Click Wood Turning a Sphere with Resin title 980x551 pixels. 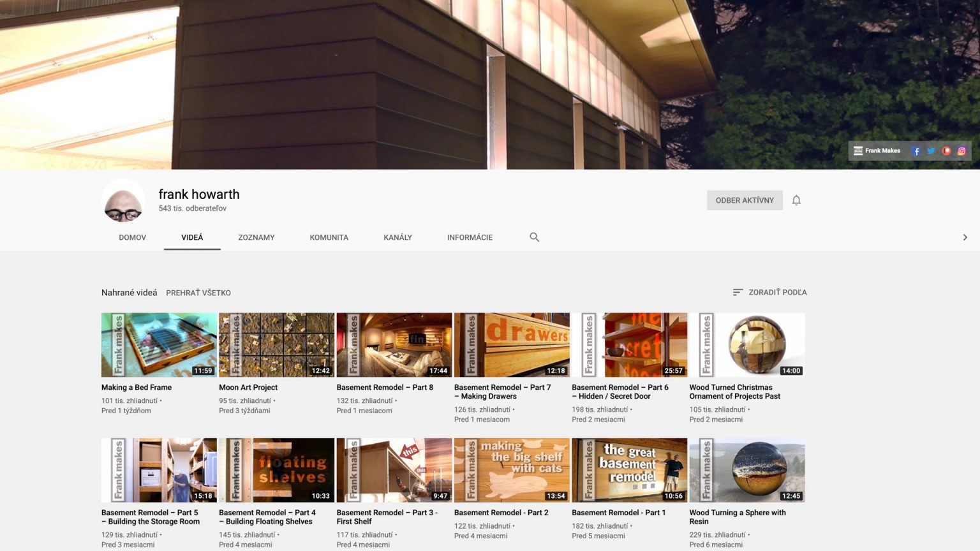click(738, 517)
